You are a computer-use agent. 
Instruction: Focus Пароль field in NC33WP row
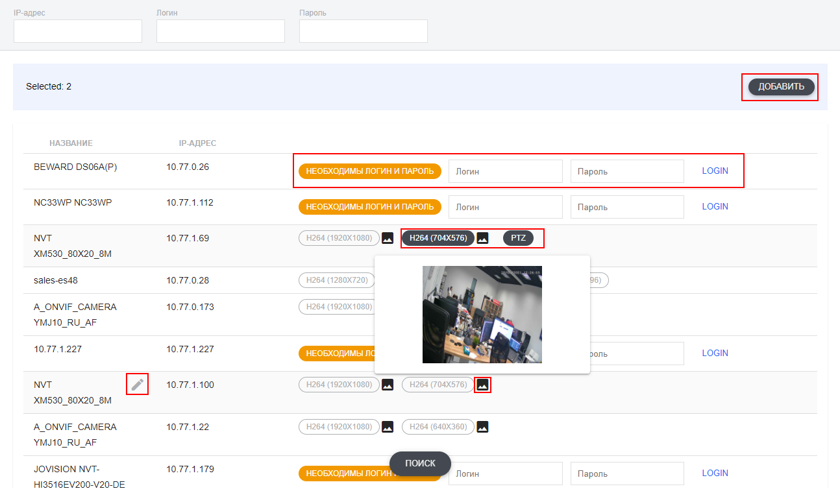click(x=627, y=207)
